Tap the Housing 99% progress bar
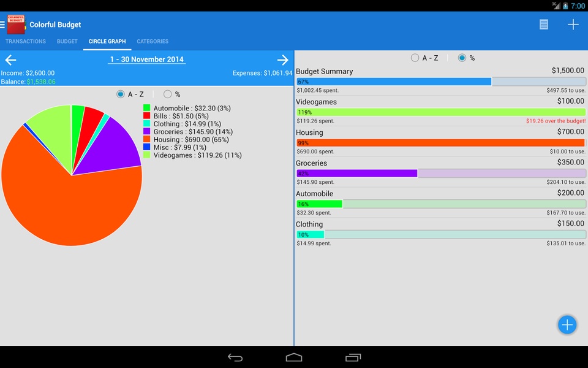Viewport: 588px width, 368px height. pos(441,143)
